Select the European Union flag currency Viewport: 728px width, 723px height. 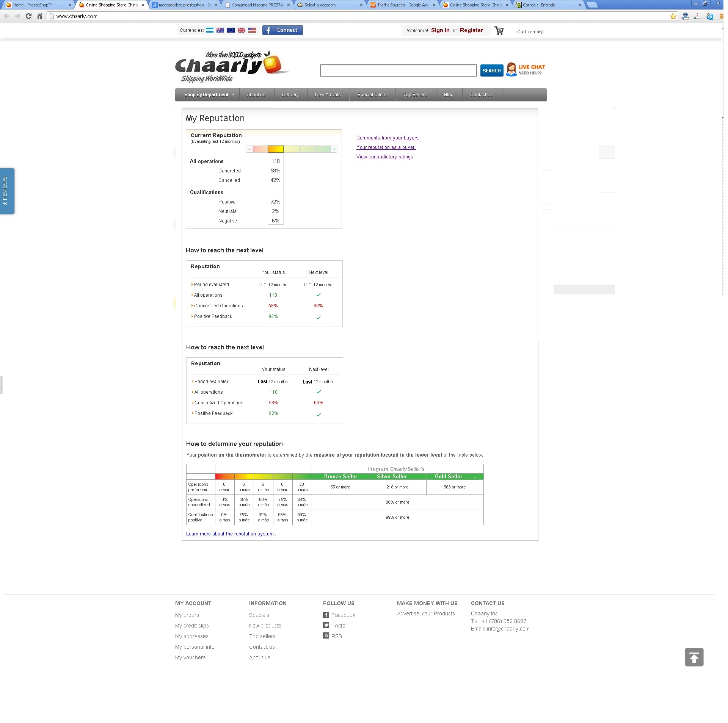(x=231, y=30)
